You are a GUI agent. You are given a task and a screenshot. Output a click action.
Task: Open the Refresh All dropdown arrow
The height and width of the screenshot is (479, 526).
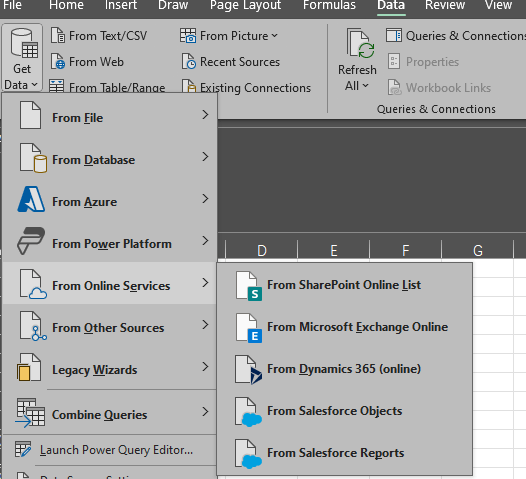tap(366, 86)
